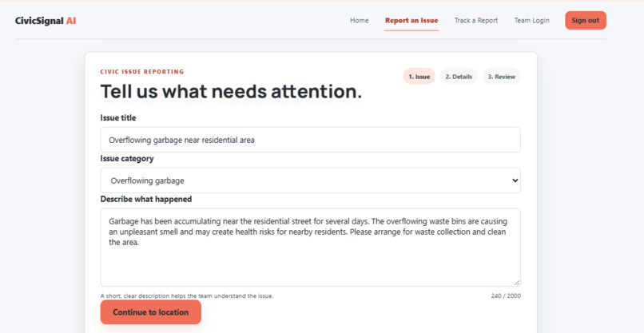Click the 'Issue category' label
Image resolution: width=644 pixels, height=333 pixels.
click(127, 158)
